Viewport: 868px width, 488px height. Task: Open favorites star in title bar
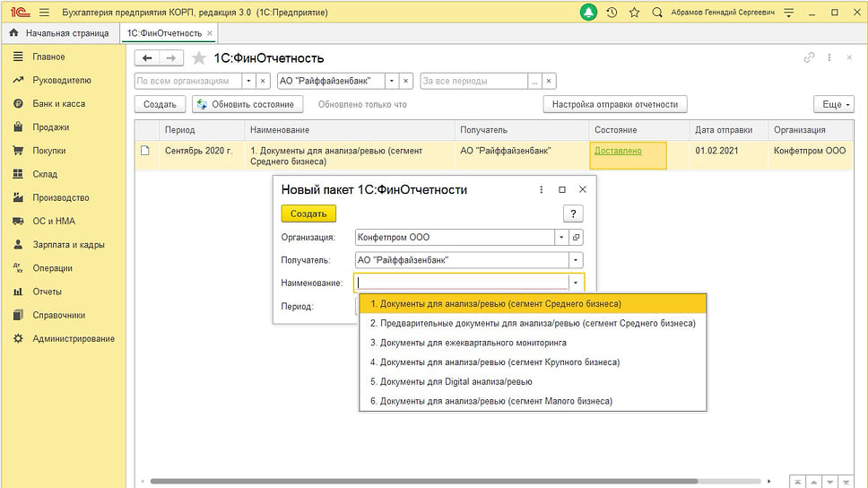coord(634,13)
